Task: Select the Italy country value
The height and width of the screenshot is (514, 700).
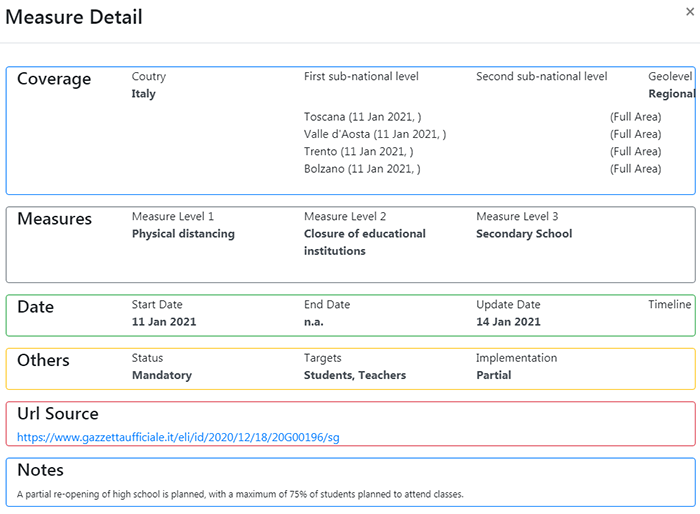Action: point(143,94)
